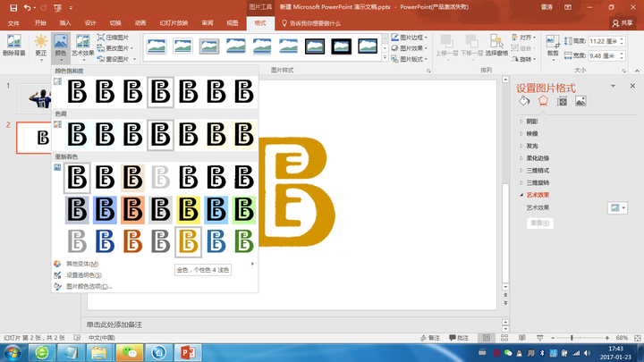Open the File (文件) tab

[x=13, y=23]
